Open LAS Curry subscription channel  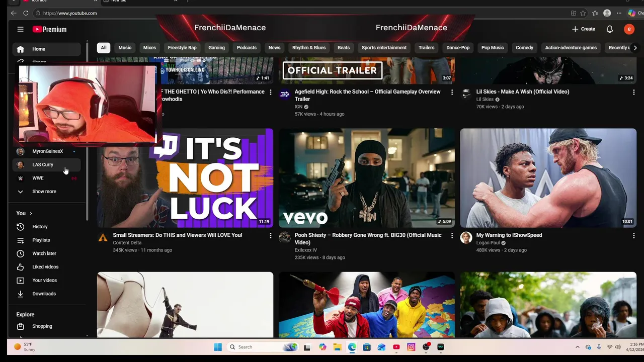click(x=46, y=164)
